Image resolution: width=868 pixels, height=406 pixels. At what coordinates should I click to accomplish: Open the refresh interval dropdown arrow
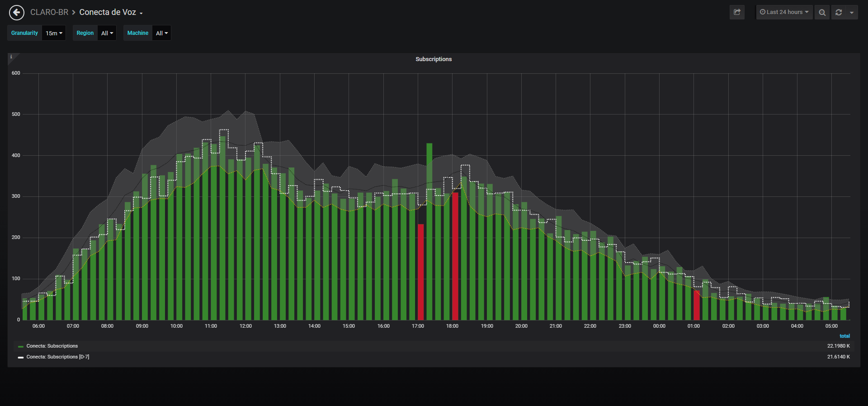852,12
